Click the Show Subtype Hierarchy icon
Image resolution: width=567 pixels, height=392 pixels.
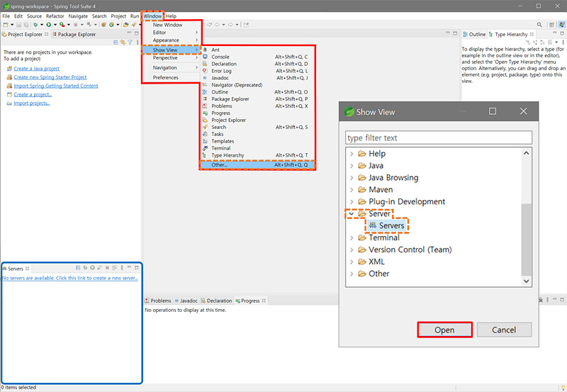tap(542, 43)
